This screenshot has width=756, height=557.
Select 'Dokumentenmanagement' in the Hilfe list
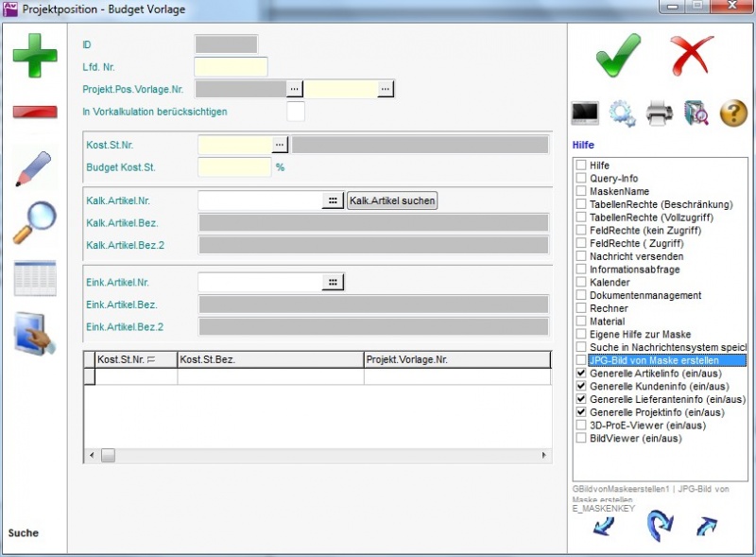coord(645,296)
